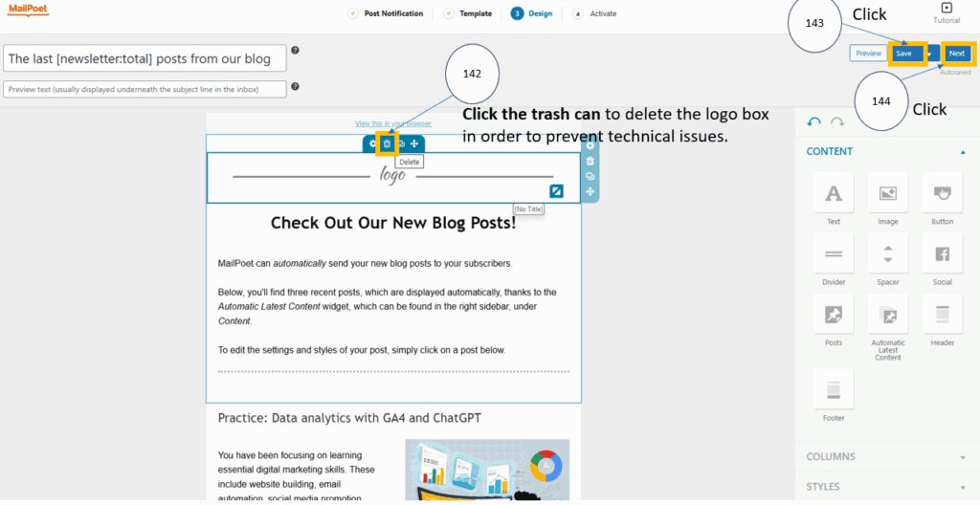Click the Next button
Screen dimensions: 980x505
click(956, 54)
